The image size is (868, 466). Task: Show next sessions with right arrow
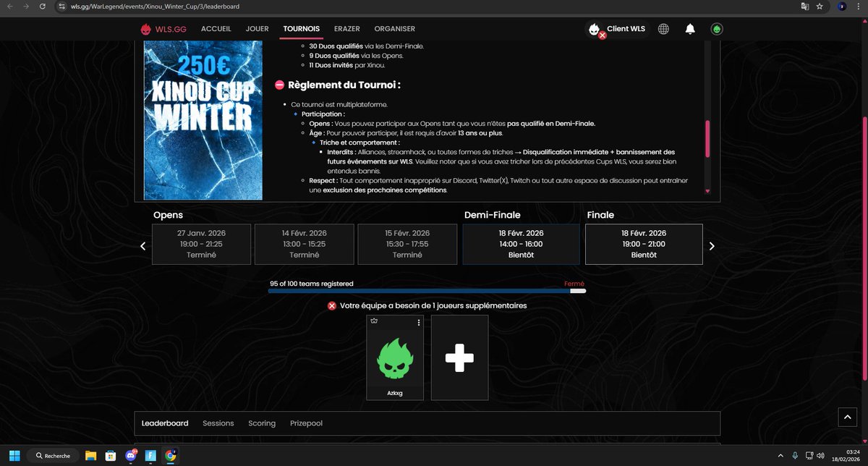pos(712,246)
